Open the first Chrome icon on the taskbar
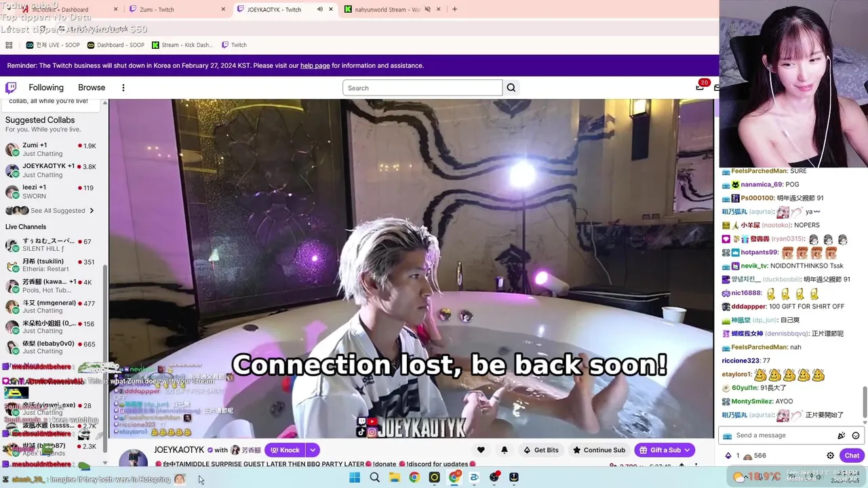 (414, 477)
